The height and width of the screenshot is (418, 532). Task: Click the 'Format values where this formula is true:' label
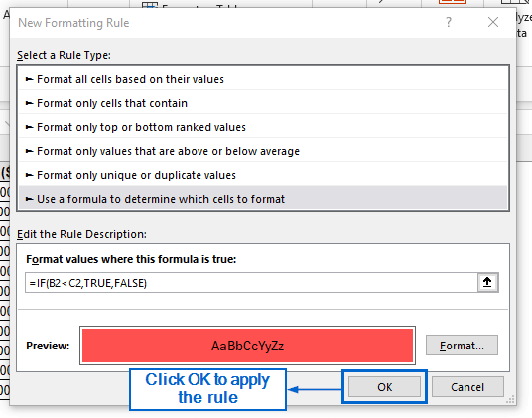pos(131,259)
